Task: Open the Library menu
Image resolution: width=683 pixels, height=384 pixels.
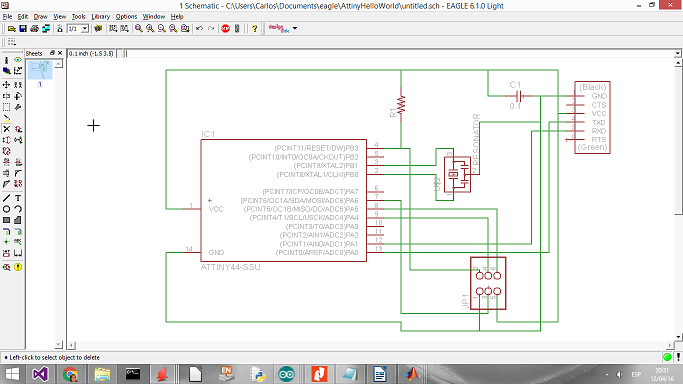Action: tap(100, 17)
